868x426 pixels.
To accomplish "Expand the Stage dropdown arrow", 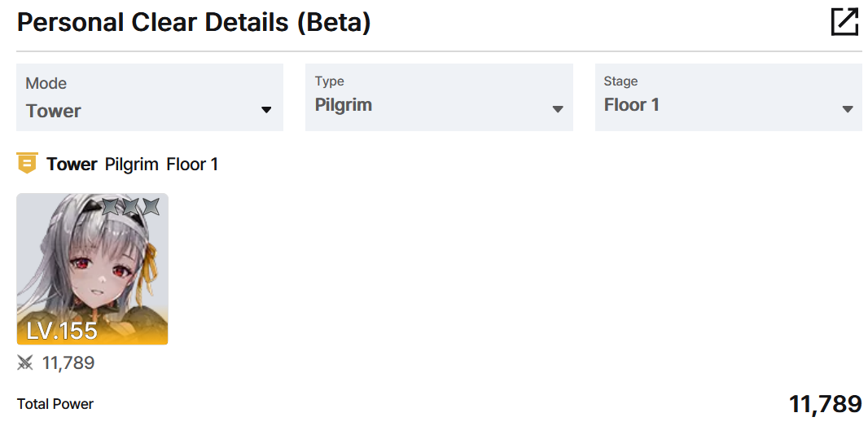I will 848,109.
